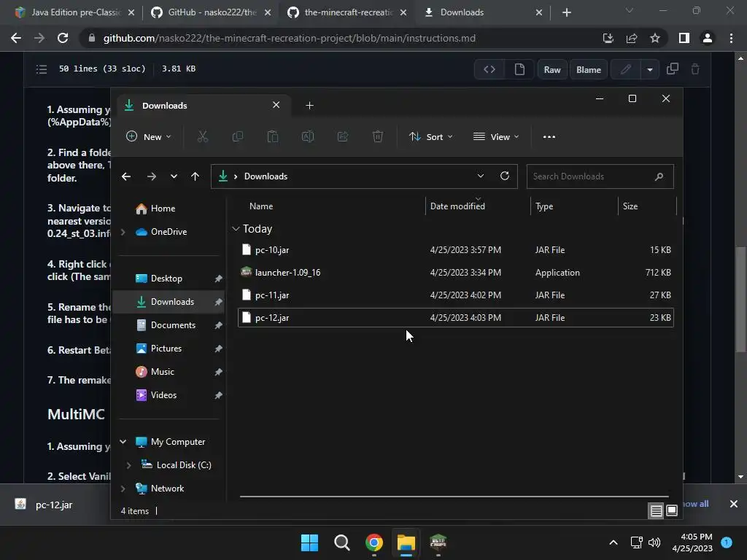The width and height of the screenshot is (747, 560).
Task: Select the pc-11.jar file
Action: (455, 295)
